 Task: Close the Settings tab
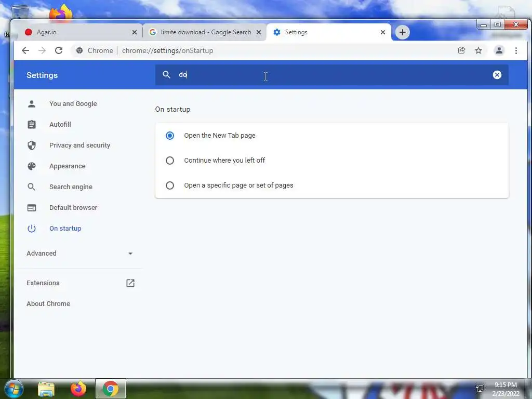point(383,32)
